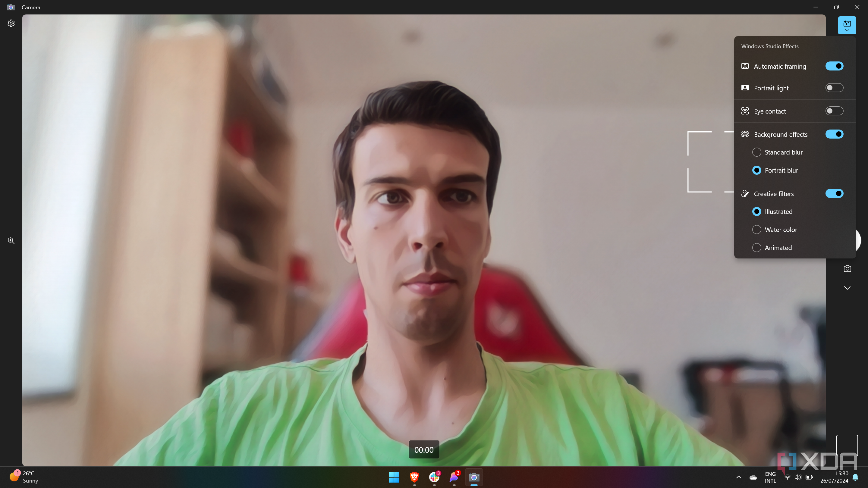Click Eye contact icon
Image resolution: width=868 pixels, height=488 pixels.
745,111
